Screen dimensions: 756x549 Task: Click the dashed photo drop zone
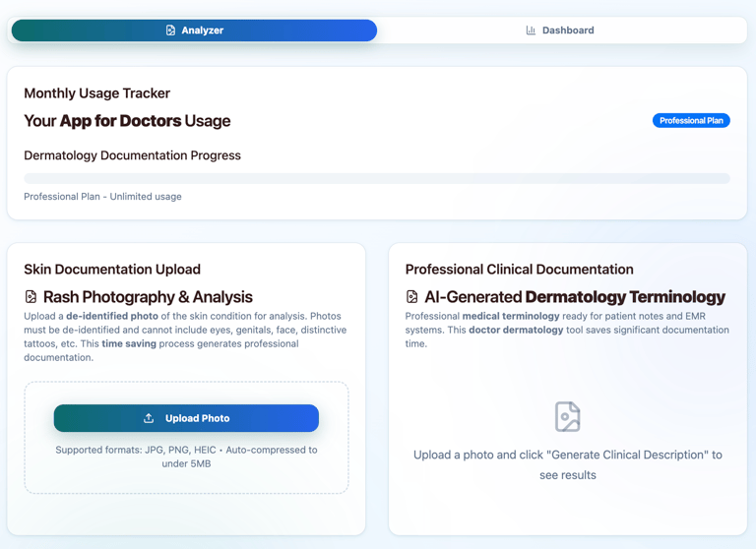[186, 438]
